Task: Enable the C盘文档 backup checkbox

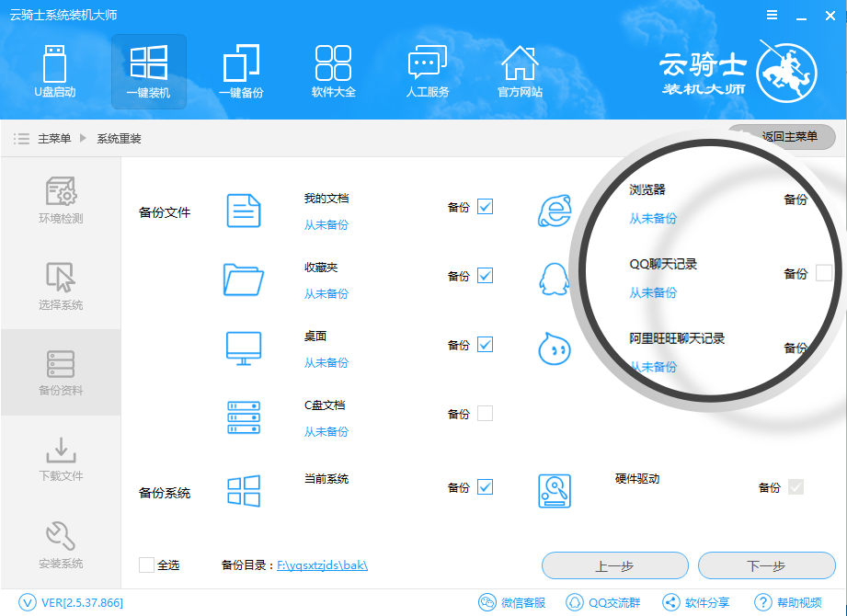Action: [485, 414]
